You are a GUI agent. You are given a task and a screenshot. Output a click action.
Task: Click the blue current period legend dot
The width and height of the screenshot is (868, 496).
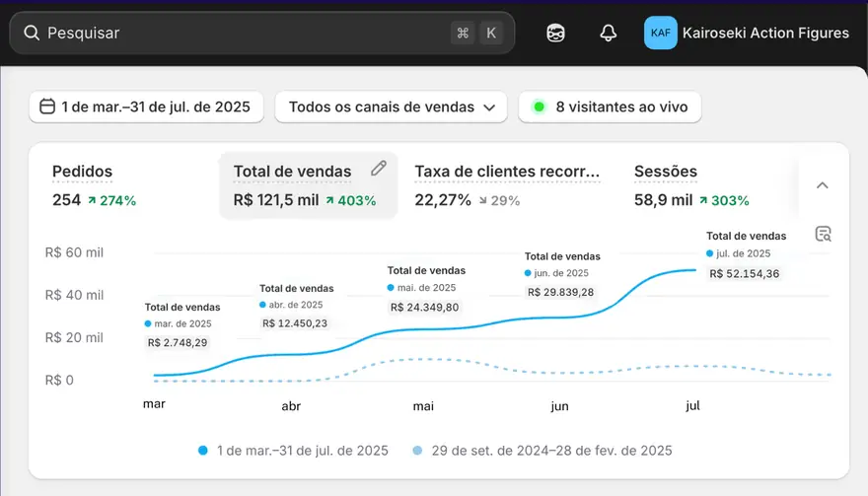pos(203,451)
